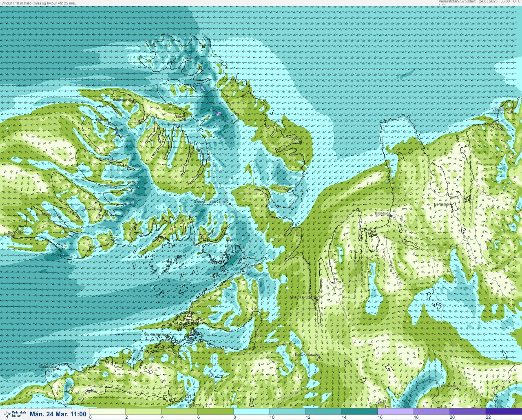Click the purple gust patch near Æðey
This screenshot has height=420, width=522.
(219, 114)
